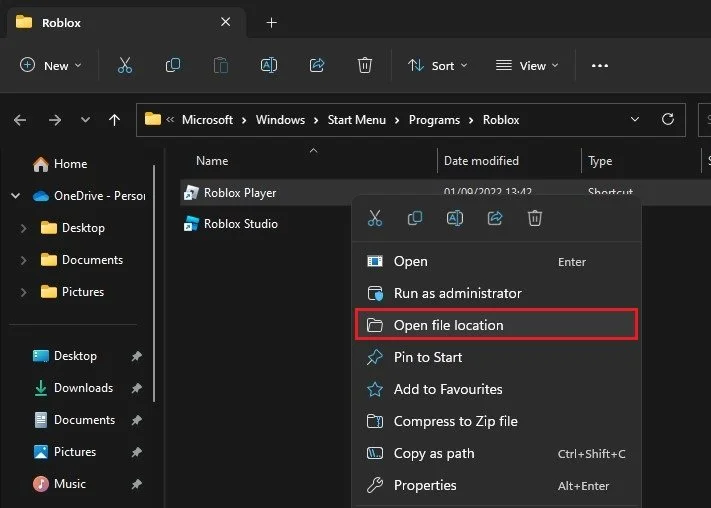Click the Cut scissors icon in context menu
711x508 pixels.
tap(375, 218)
